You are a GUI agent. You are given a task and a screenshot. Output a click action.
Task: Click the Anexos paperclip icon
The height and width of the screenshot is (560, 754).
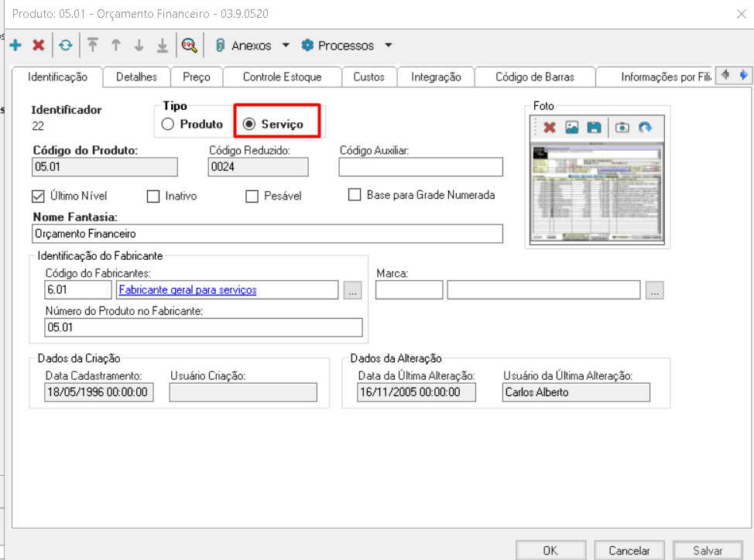pos(220,45)
